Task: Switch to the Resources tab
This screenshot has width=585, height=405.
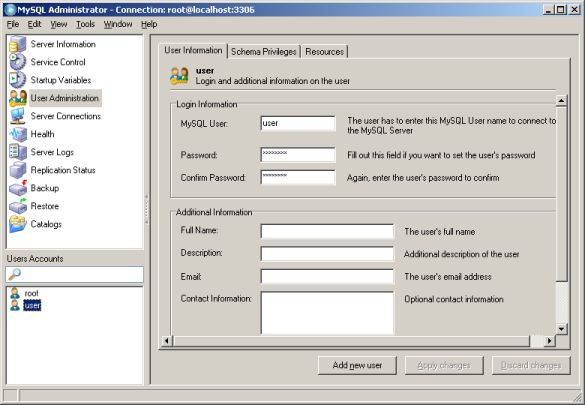Action: pos(325,51)
